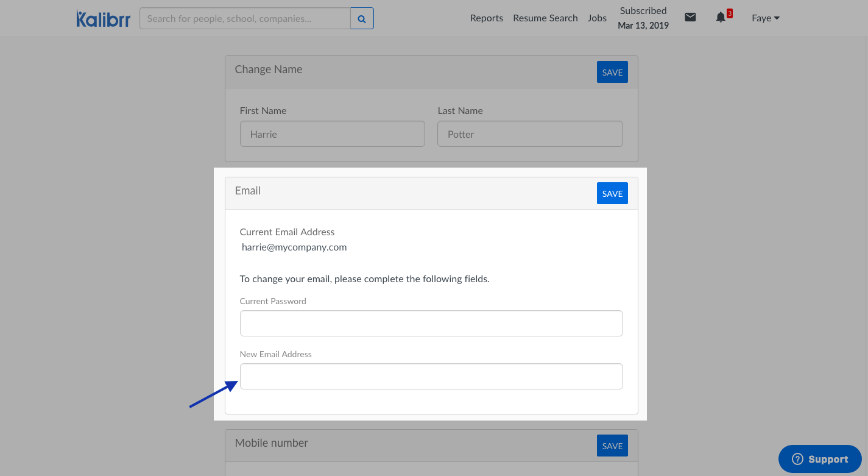The width and height of the screenshot is (868, 476).
Task: Click the harrie@mycompany.com current email text
Action: point(294,247)
